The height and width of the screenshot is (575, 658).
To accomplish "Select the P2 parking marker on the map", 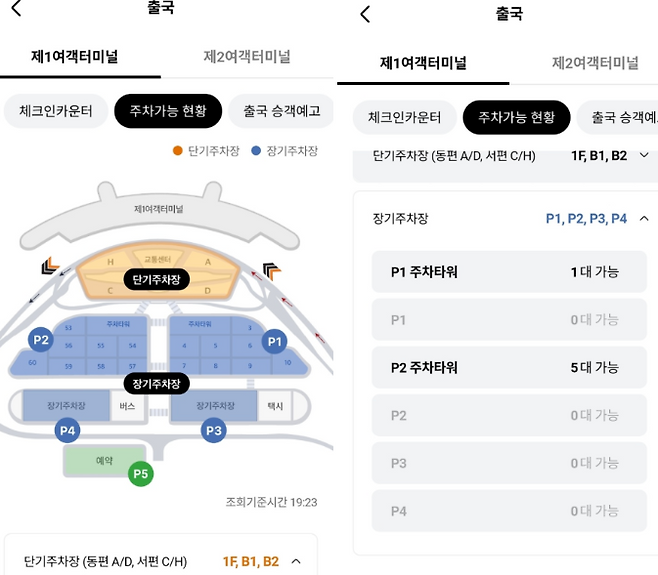I will tap(40, 338).
